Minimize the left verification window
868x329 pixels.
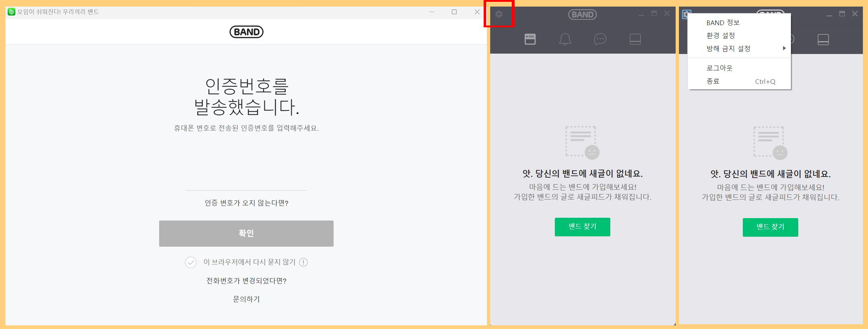click(432, 12)
